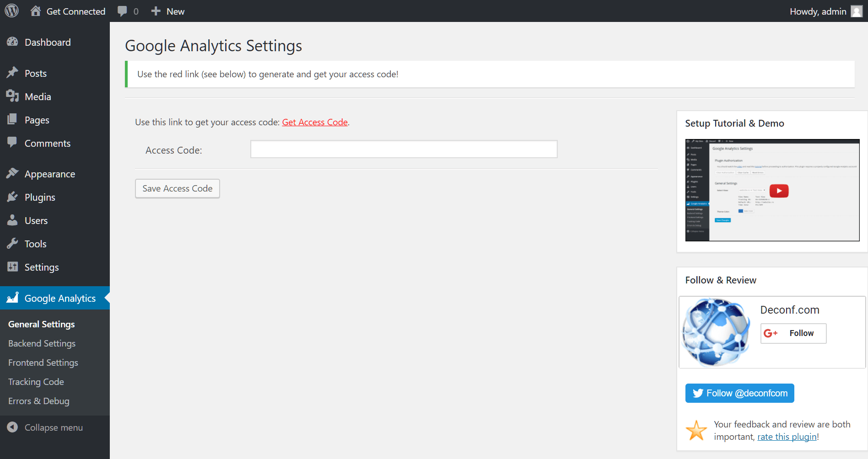Screen dimensions: 868x459
Task: Open Tracking Code submenu
Action: pyautogui.click(x=36, y=382)
